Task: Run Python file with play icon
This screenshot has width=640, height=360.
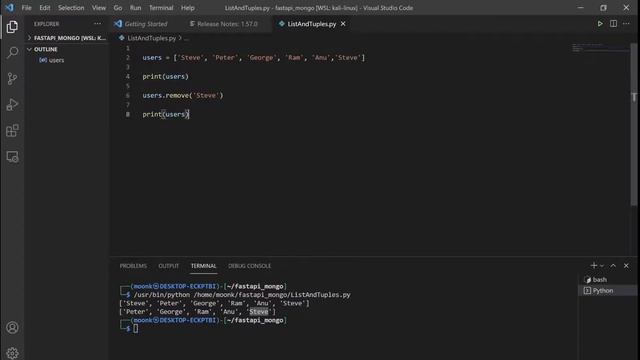Action: click(x=600, y=24)
